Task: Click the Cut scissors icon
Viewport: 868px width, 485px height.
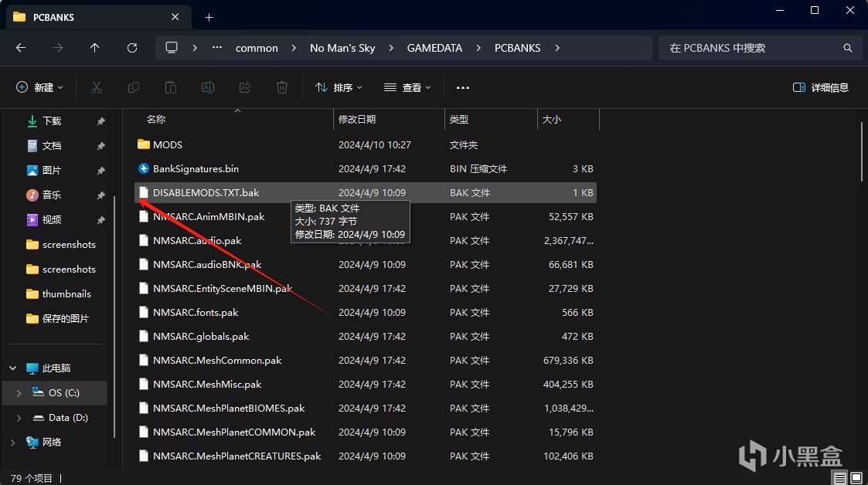Action: point(97,87)
